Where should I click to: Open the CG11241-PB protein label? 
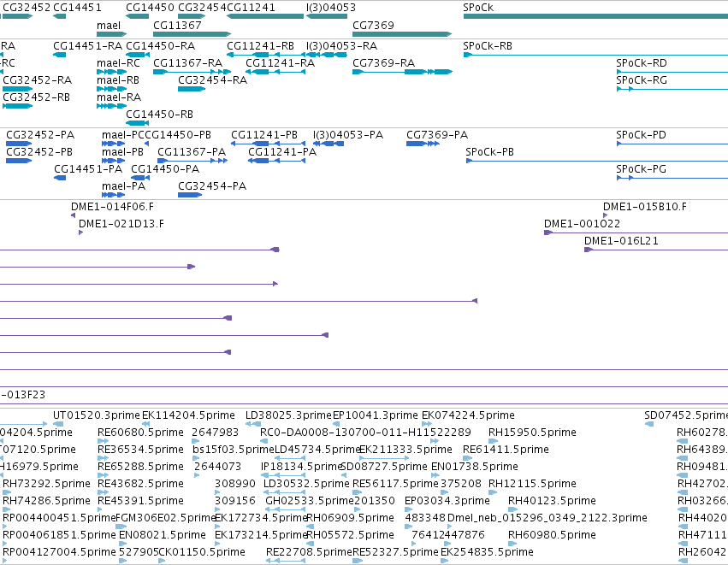[x=264, y=135]
